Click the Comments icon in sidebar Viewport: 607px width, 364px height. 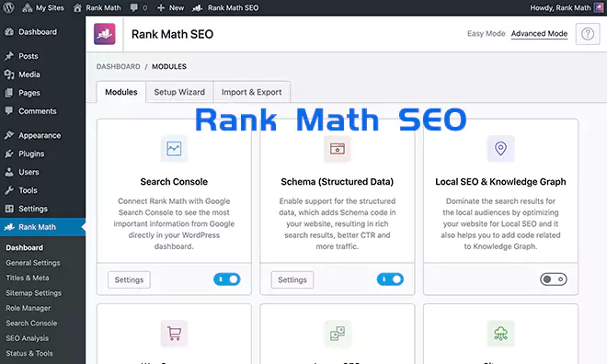(x=9, y=111)
